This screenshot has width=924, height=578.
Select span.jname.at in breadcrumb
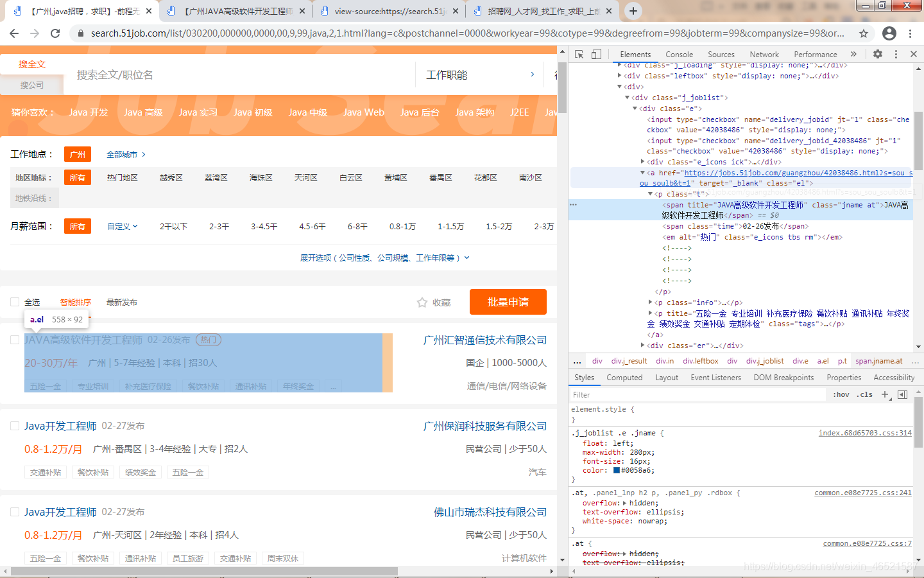click(879, 361)
